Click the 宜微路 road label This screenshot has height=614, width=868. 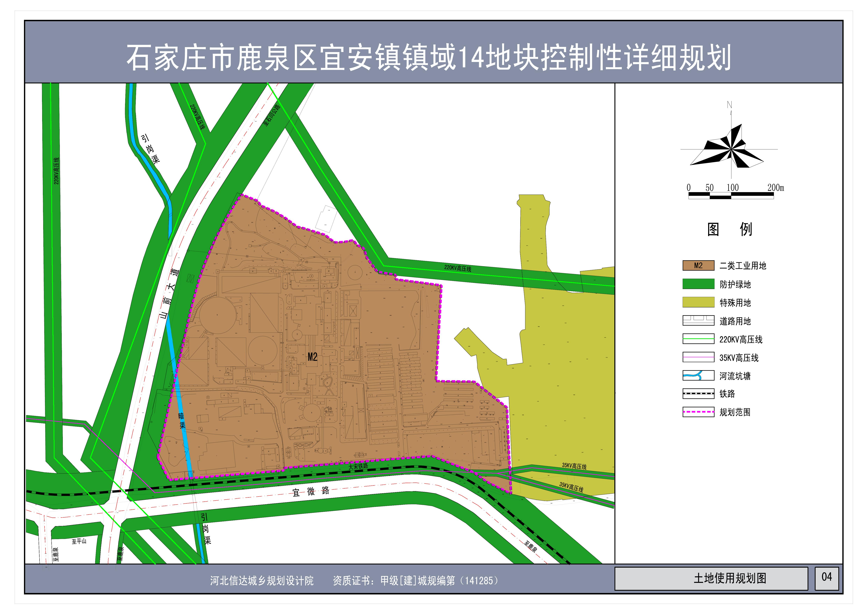311,491
